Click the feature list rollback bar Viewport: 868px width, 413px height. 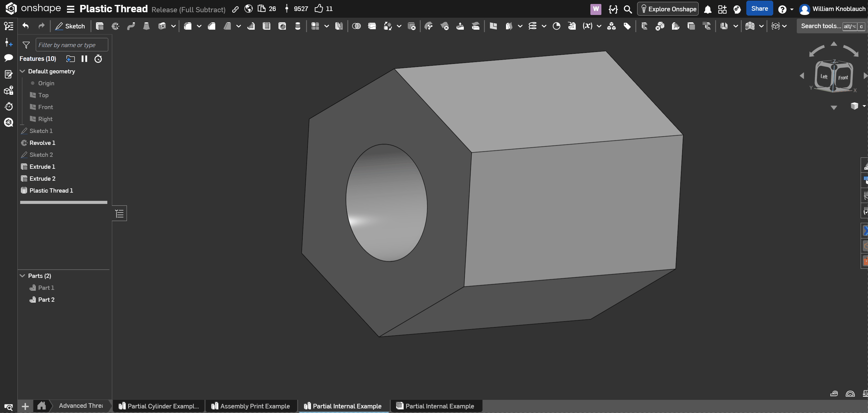pyautogui.click(x=64, y=202)
